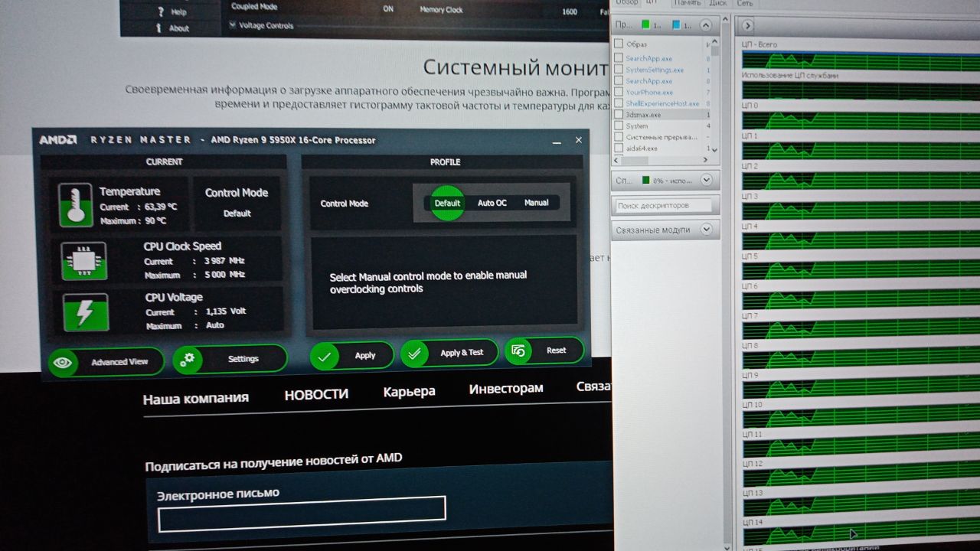Switch to the Обзор tab
This screenshot has height=551, width=980.
click(627, 3)
